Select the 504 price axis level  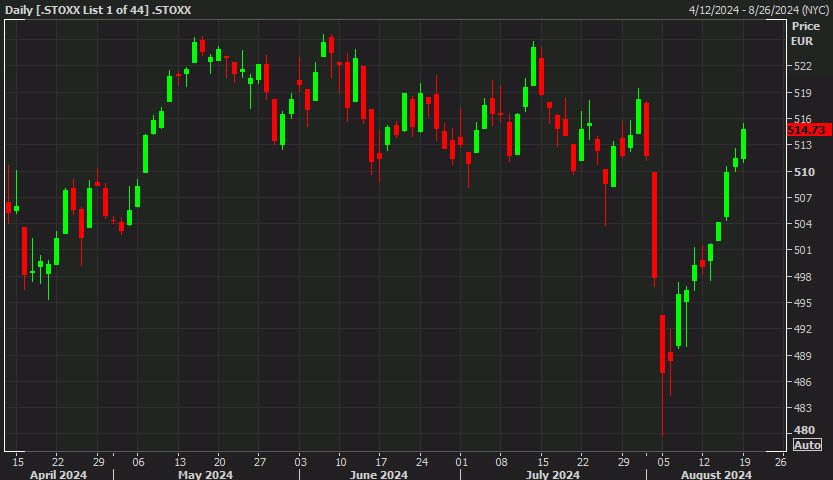click(802, 224)
